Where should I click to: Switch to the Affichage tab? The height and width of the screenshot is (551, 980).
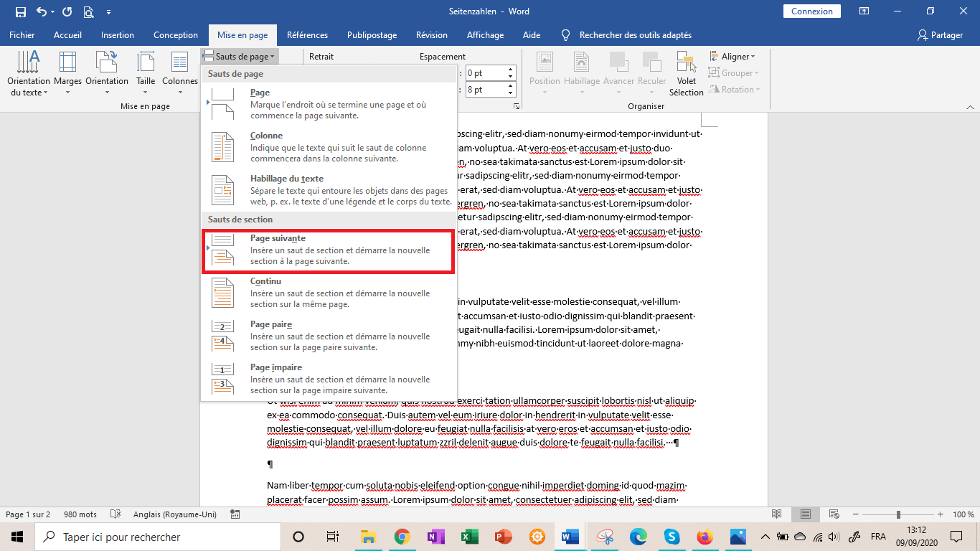(486, 34)
